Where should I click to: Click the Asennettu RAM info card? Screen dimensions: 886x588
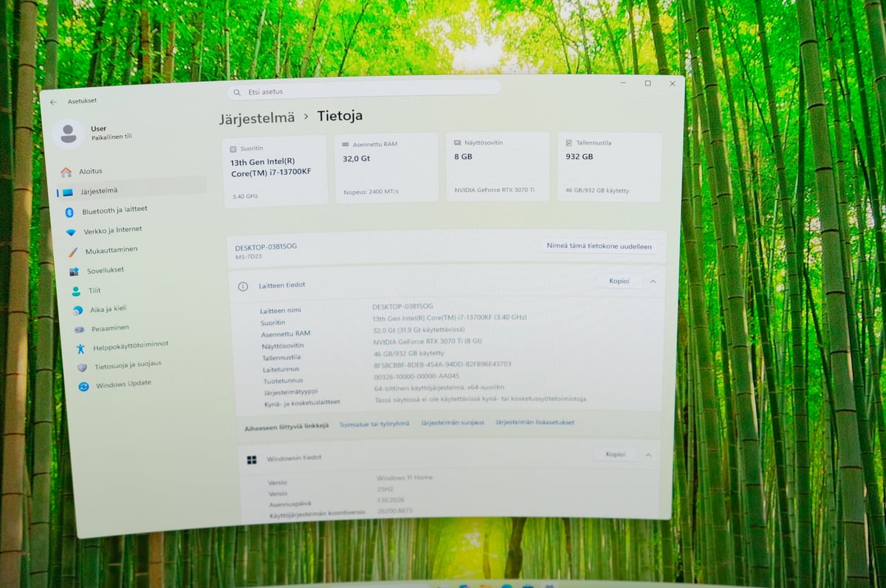pos(386,169)
